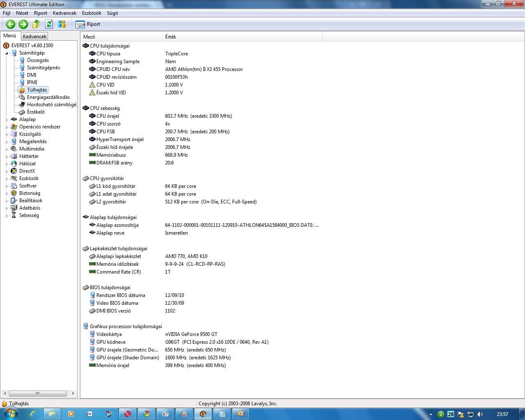Open the Nézet menu

click(x=22, y=13)
